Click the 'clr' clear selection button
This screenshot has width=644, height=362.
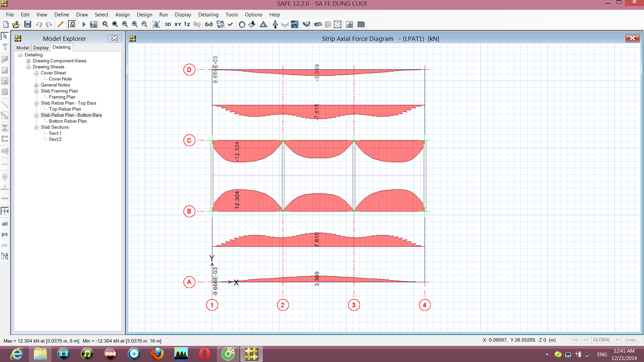pyautogui.click(x=5, y=245)
